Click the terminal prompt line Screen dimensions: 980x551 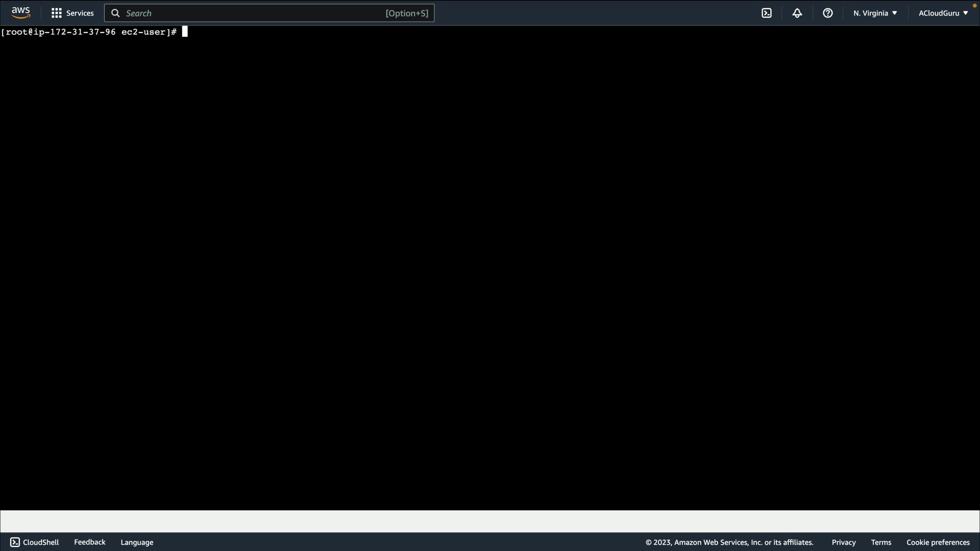tap(89, 32)
